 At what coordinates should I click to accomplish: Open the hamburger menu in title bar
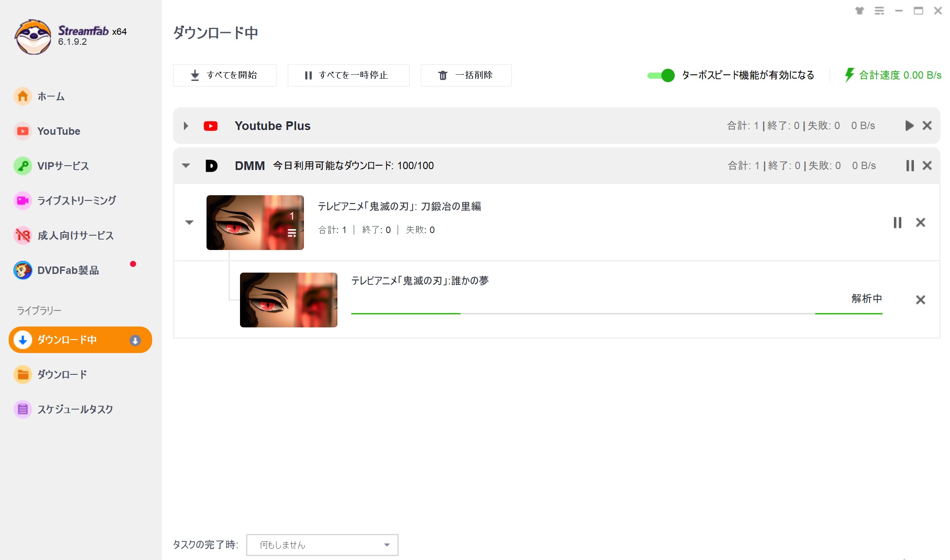(x=879, y=11)
